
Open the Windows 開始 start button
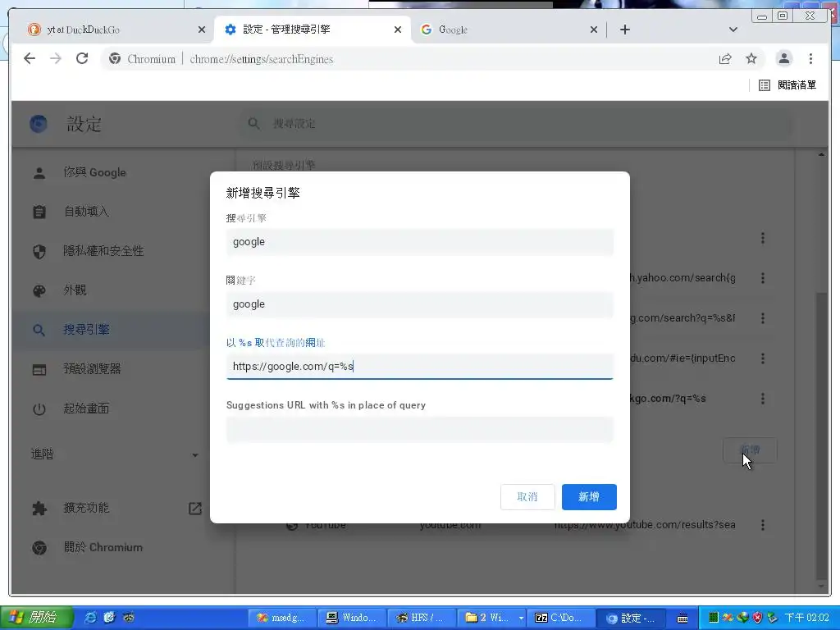36,618
